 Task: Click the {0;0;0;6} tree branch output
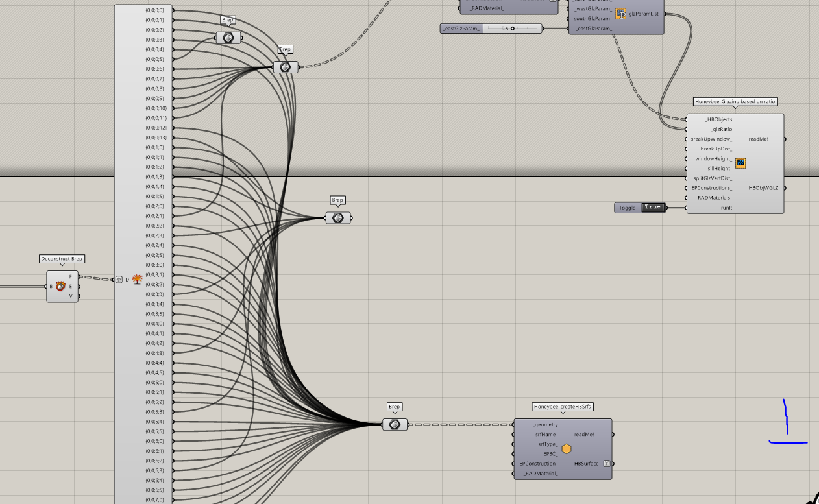[155, 69]
